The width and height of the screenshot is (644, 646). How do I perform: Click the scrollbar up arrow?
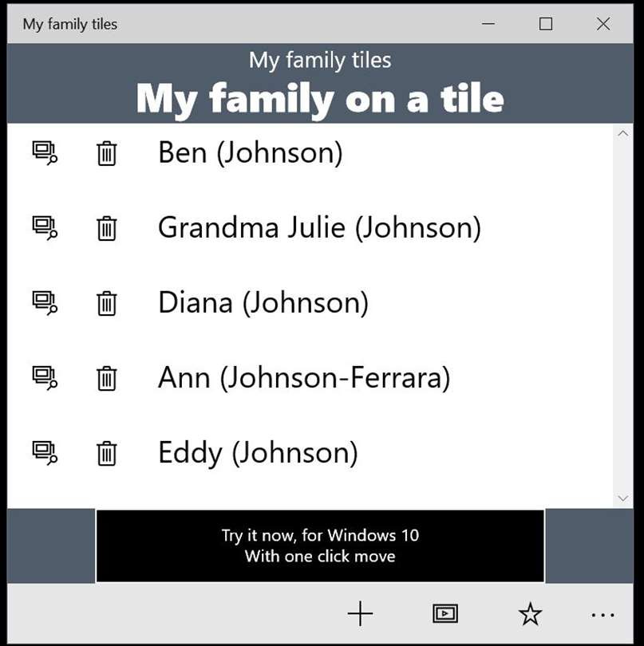[x=622, y=134]
